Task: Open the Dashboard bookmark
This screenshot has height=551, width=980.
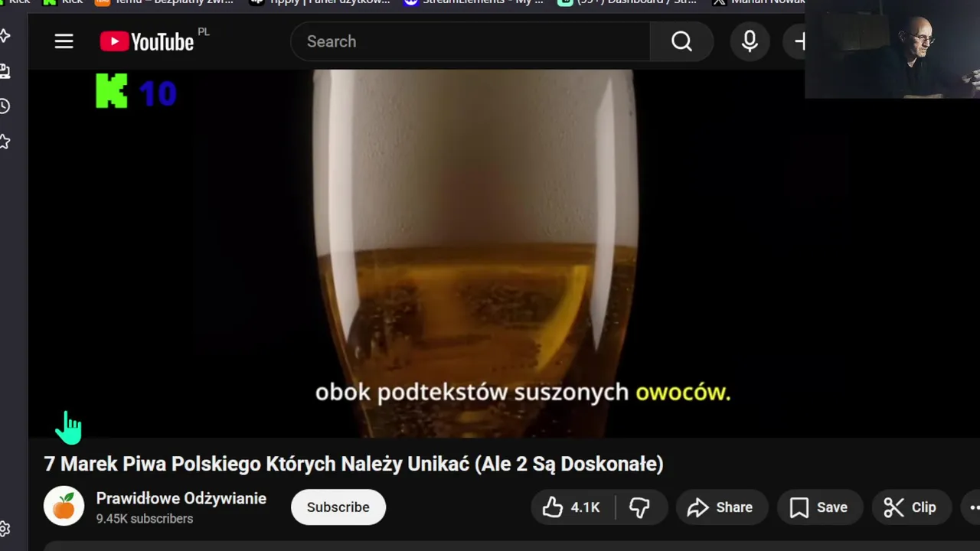Action: pos(628,2)
